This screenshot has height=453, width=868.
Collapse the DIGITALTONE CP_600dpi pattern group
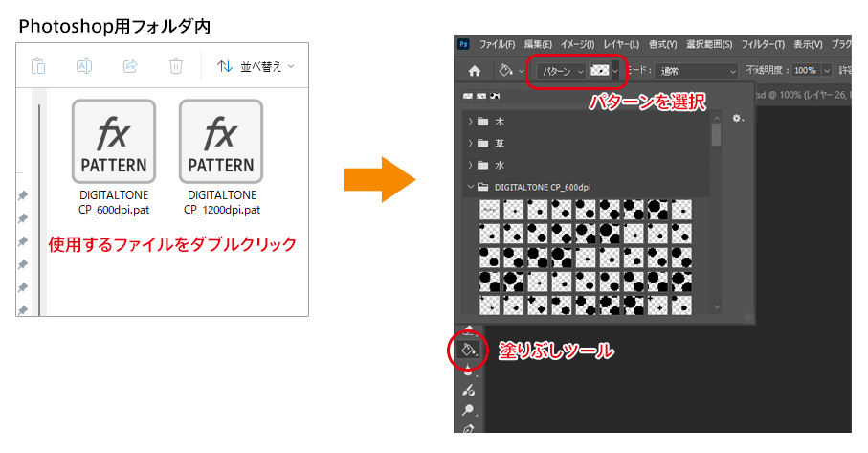tap(471, 187)
